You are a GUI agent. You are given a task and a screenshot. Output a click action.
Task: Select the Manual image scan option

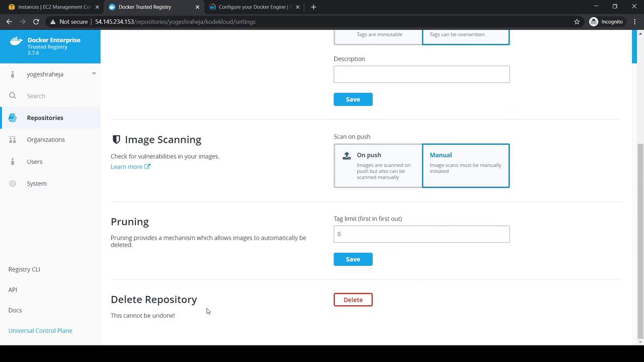click(x=465, y=165)
